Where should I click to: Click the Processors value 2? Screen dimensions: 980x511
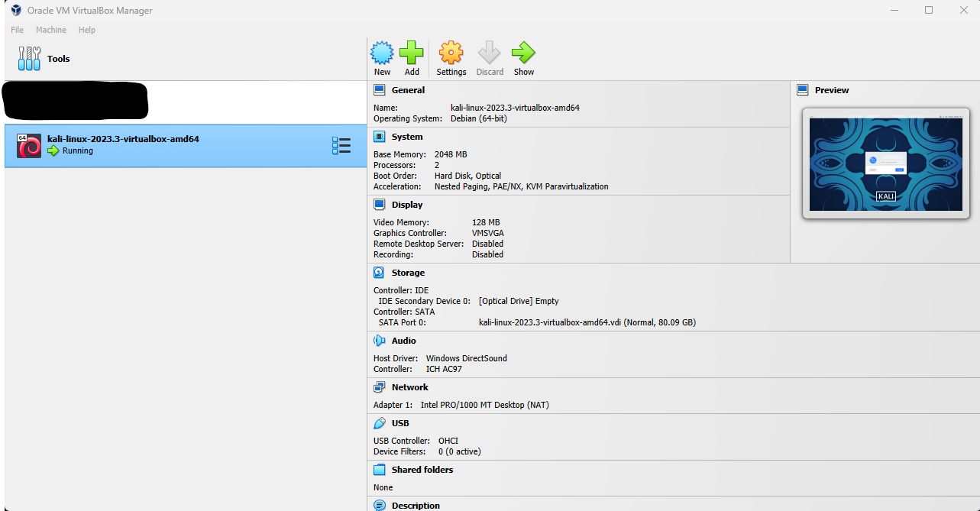[437, 165]
